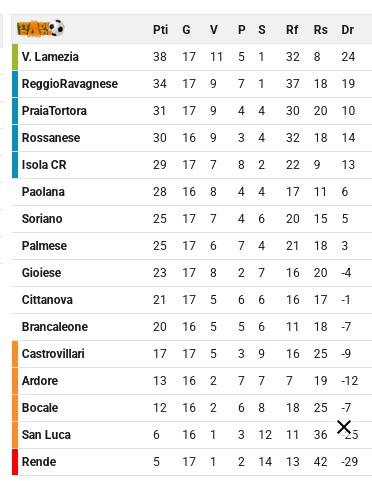Click Isola CR team name

click(x=44, y=165)
